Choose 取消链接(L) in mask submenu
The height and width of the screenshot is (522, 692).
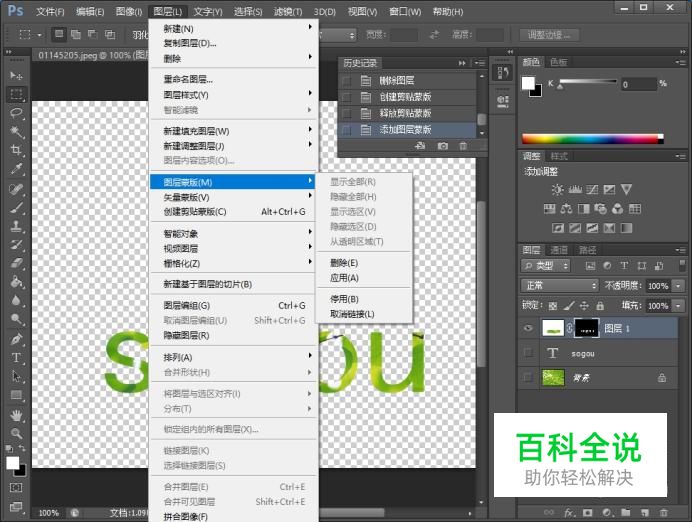pos(364,314)
